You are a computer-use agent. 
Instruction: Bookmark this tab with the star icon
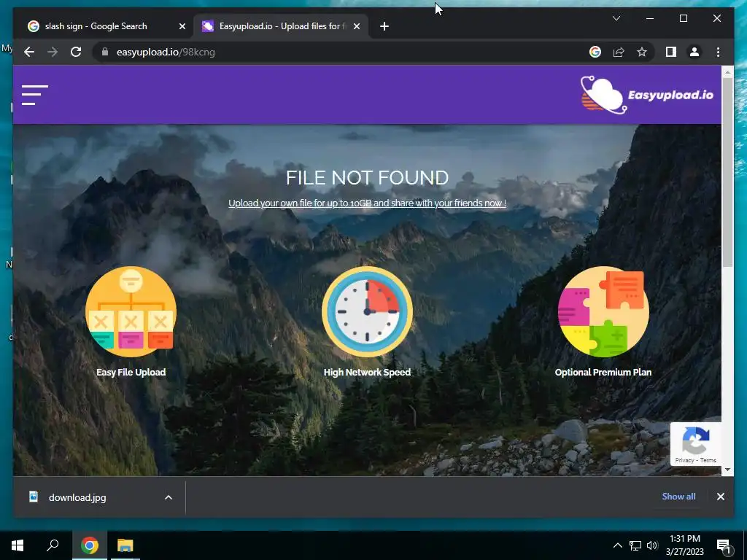click(x=642, y=52)
